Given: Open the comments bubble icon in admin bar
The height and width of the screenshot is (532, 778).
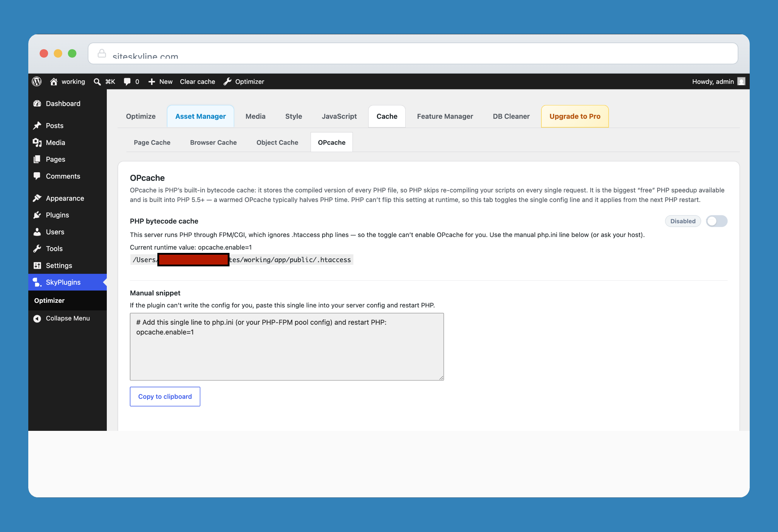Looking at the screenshot, I should coord(127,82).
